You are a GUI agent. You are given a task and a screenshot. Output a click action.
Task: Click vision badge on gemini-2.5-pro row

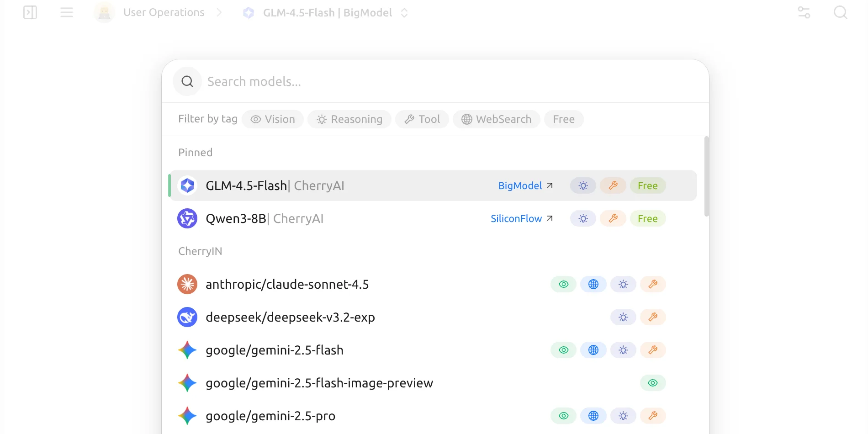coord(564,416)
